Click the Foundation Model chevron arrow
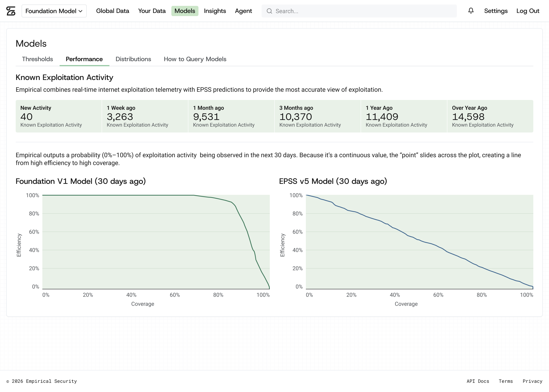549x392 pixels. tap(81, 11)
